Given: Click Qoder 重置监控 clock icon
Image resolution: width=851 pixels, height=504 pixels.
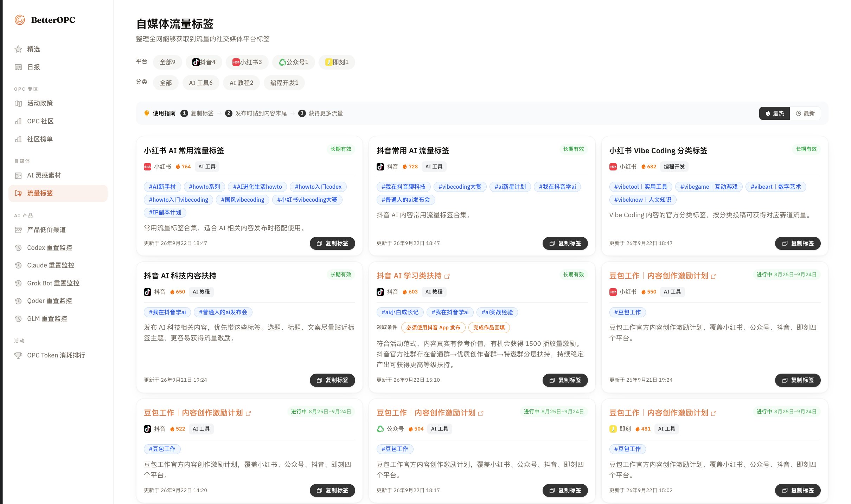Looking at the screenshot, I should coord(18,301).
